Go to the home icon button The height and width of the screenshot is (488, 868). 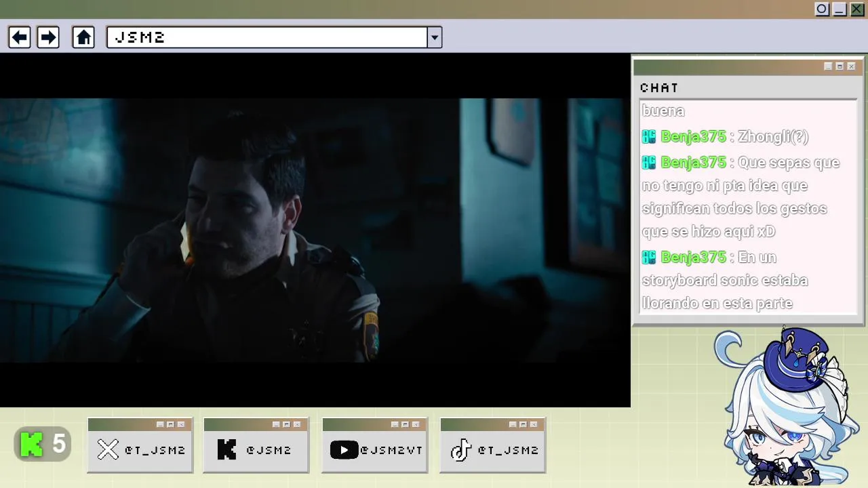coord(83,37)
